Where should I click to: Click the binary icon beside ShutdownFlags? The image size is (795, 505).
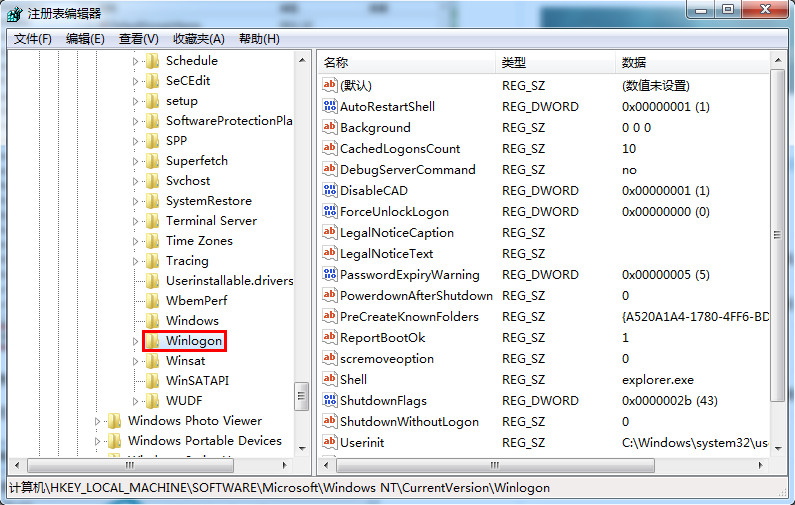[x=330, y=400]
